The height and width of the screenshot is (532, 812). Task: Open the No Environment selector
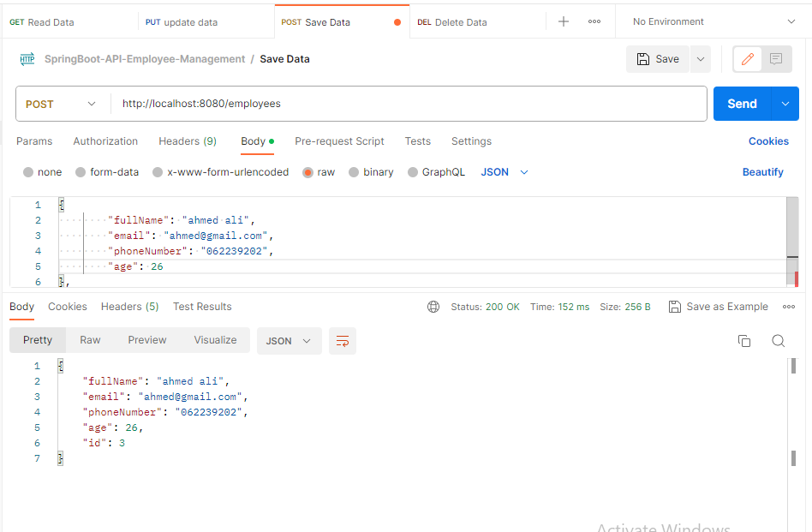[x=713, y=21]
